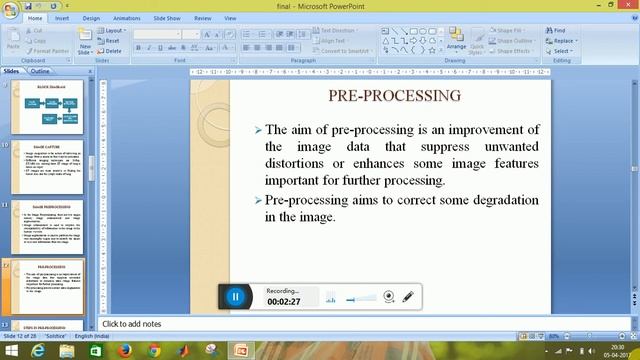Screen dimensions: 640x360
Task: Align text right
Action: 268,48
